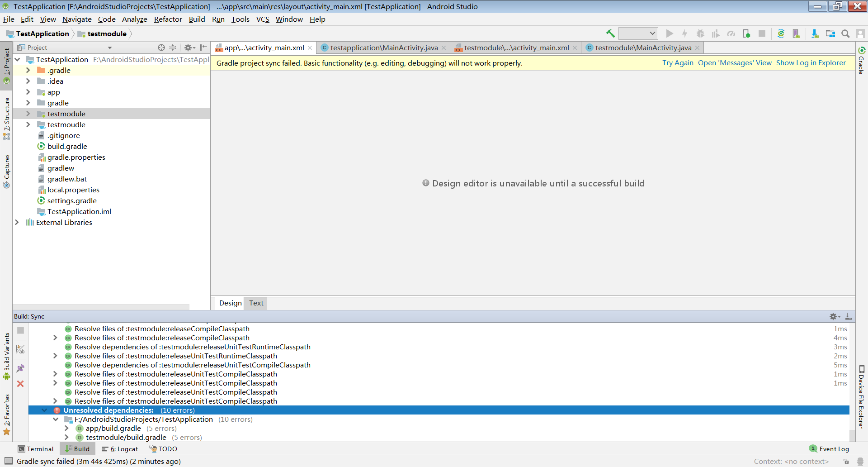Collapse the Unresolved dependencies node
Viewport: 868px width, 467px height.
coord(44,410)
